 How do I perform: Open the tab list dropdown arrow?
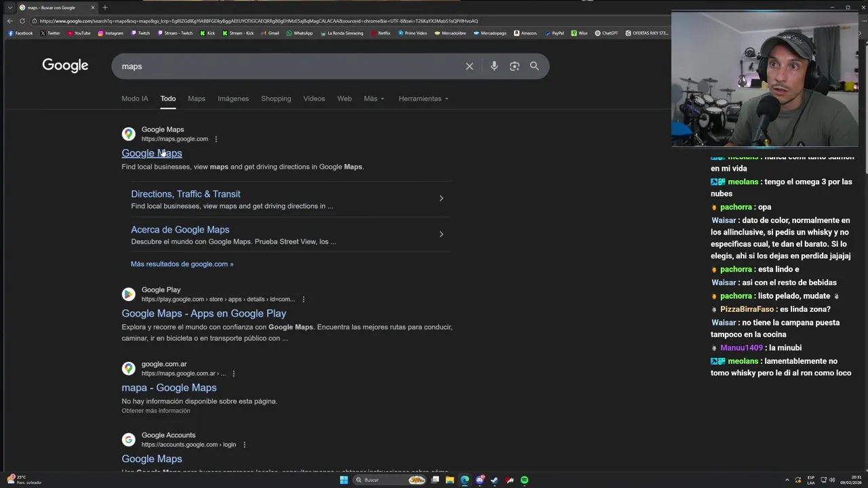tap(9, 7)
